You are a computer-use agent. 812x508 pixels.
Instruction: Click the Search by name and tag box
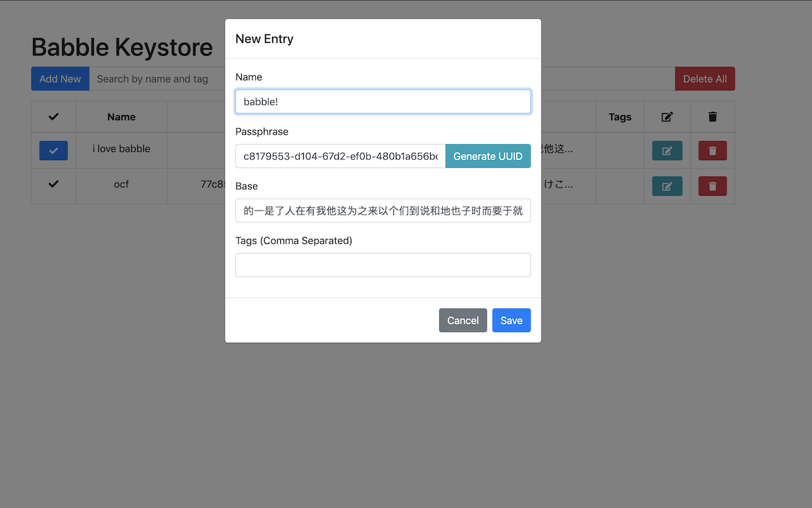(157, 79)
